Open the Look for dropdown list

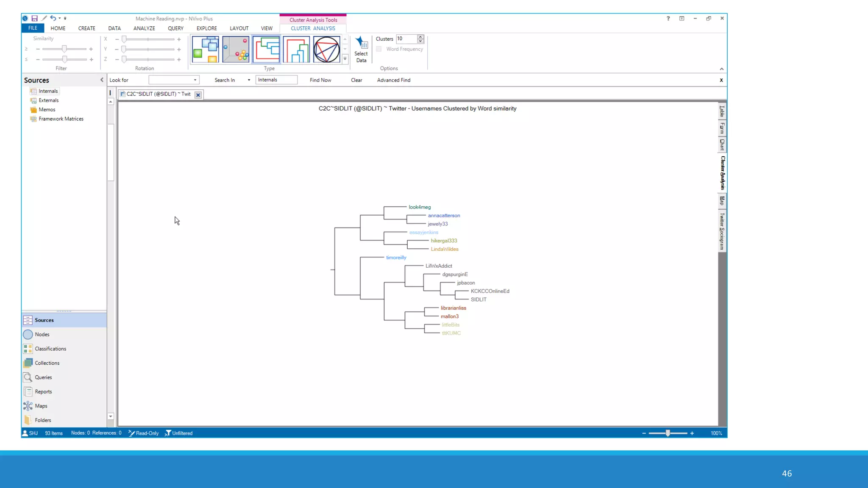[195, 80]
